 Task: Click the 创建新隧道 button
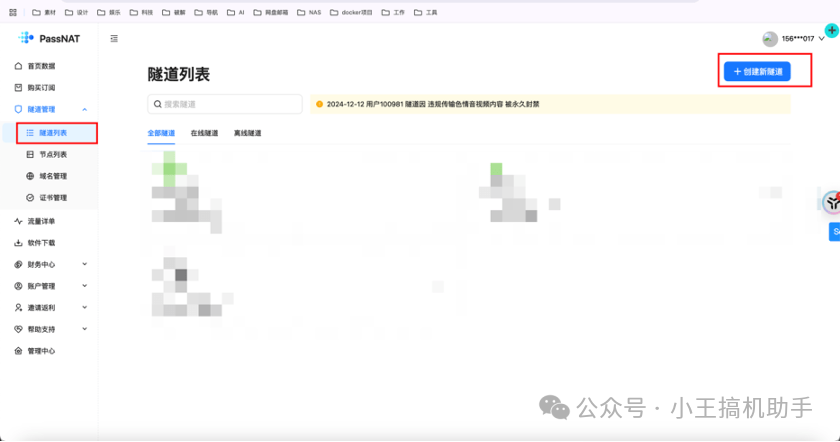tap(757, 72)
